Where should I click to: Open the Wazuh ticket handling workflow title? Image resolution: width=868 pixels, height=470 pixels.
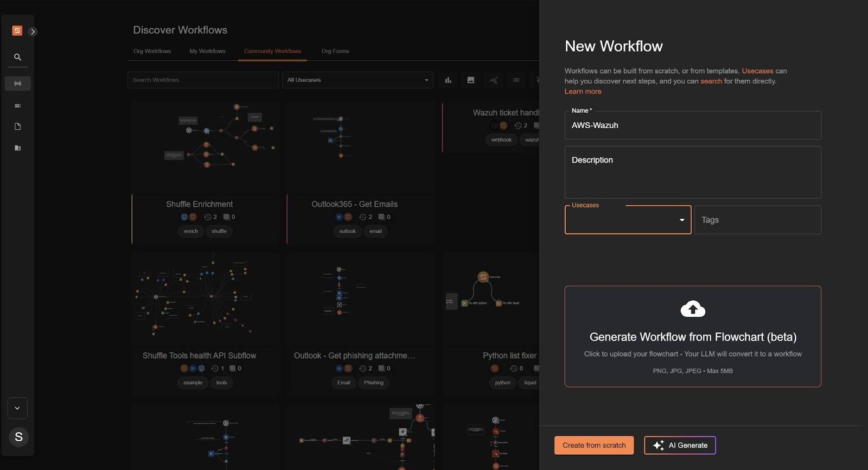(506, 113)
